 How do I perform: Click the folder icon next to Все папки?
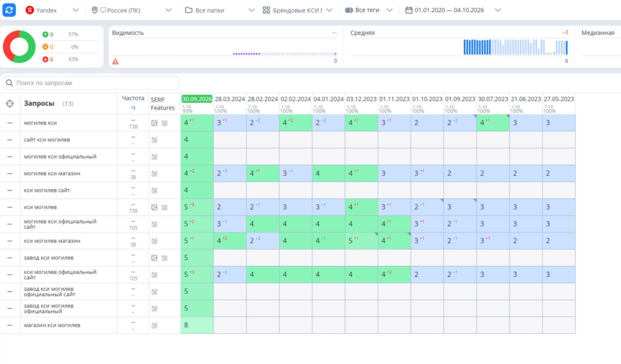pos(189,10)
